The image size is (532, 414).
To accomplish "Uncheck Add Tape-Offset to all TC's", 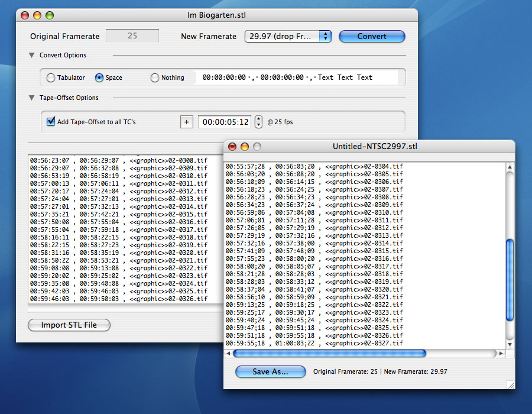I will tap(51, 121).
